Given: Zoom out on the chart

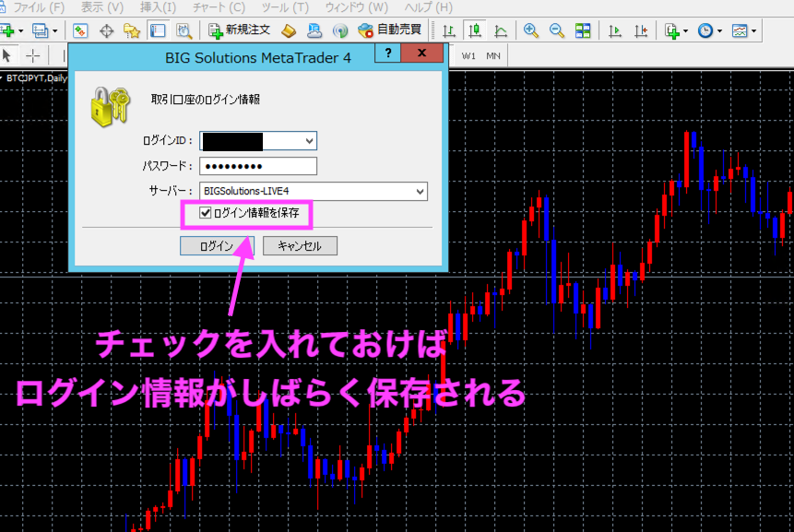Looking at the screenshot, I should [x=555, y=30].
